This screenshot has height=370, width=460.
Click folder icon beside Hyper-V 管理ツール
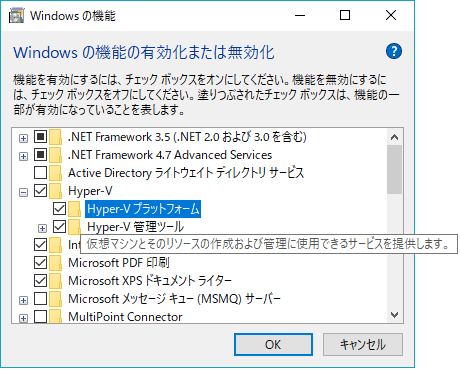pos(75,227)
